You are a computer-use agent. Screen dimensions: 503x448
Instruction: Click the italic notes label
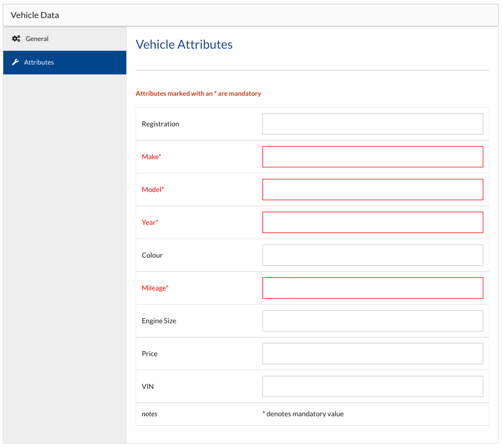149,414
